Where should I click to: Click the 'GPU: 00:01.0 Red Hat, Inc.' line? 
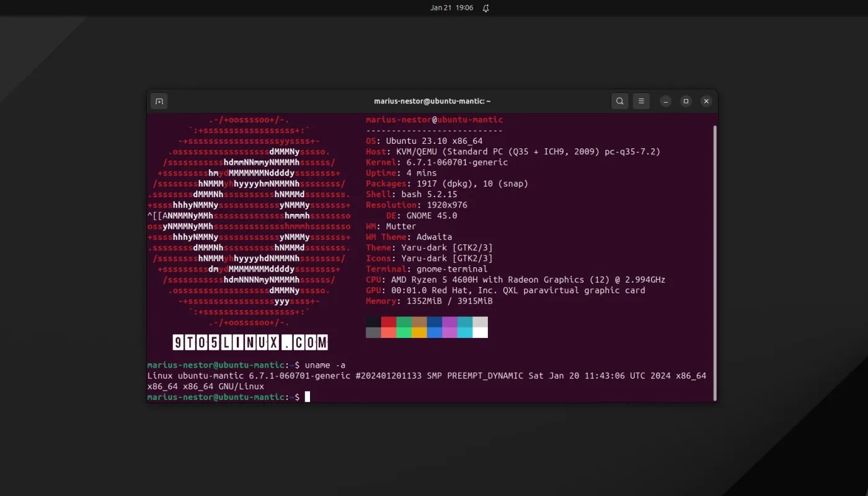tap(505, 290)
